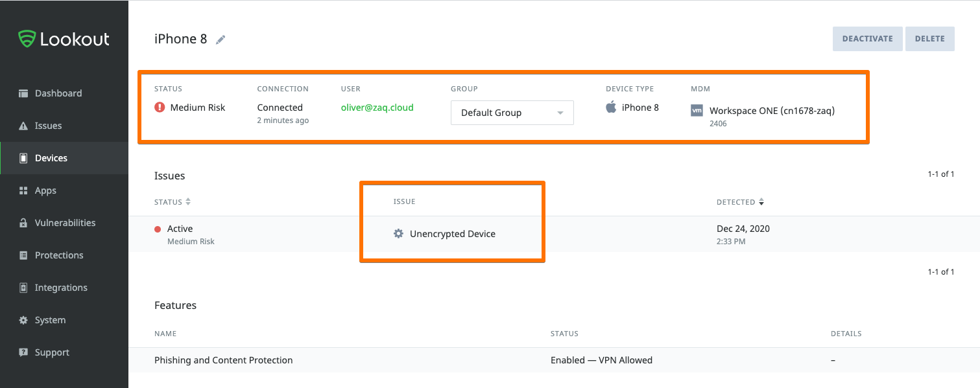The image size is (980, 388).
Task: Click the Medium Risk status label
Action: (197, 108)
